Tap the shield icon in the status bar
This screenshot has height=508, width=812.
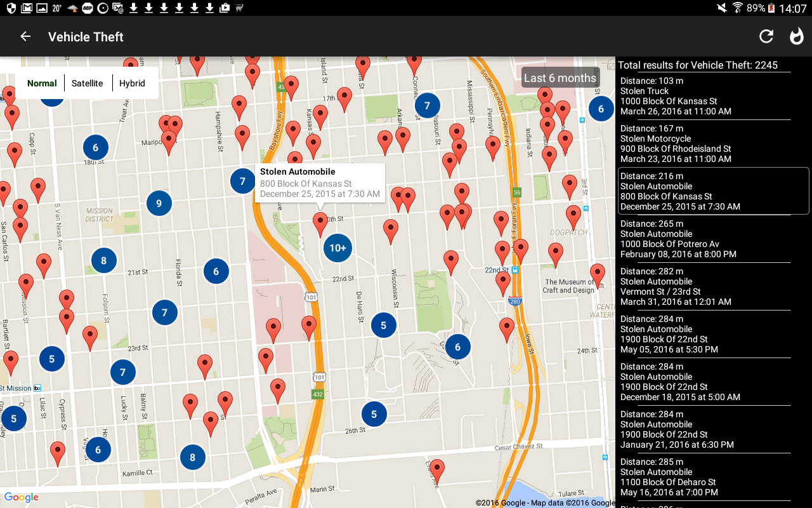[11, 8]
